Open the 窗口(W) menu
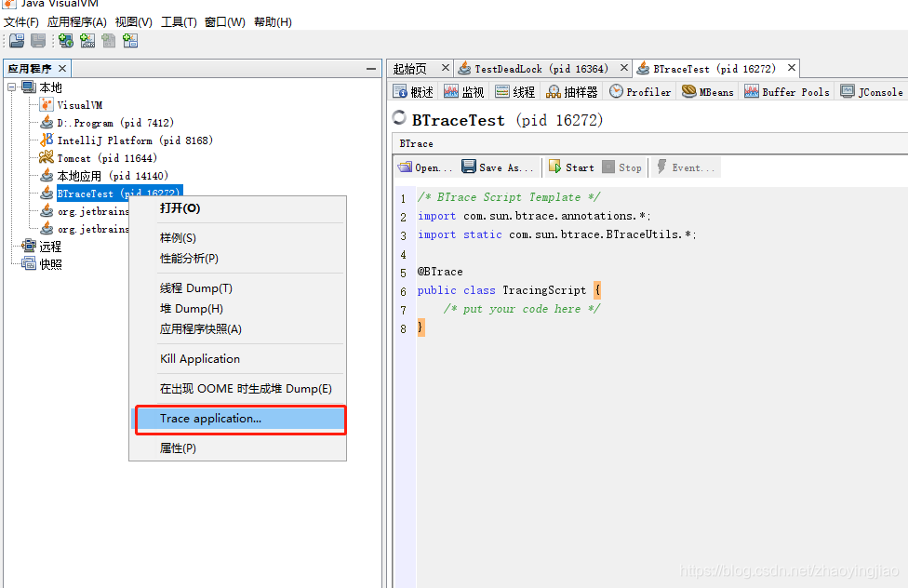Screen dimensions: 908x588 225,22
